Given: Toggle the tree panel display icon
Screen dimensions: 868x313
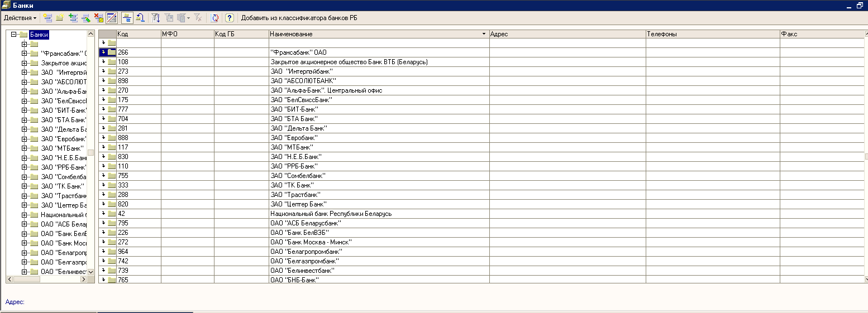Looking at the screenshot, I should tap(127, 18).
